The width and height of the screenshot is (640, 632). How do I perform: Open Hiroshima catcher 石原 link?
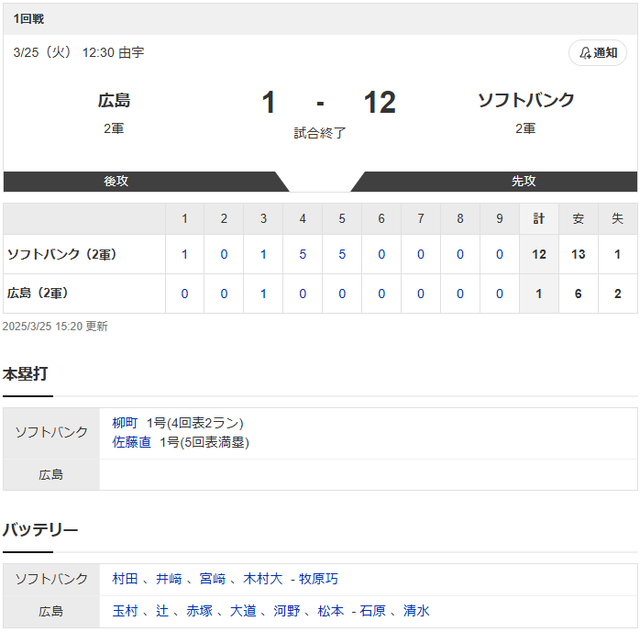(372, 611)
